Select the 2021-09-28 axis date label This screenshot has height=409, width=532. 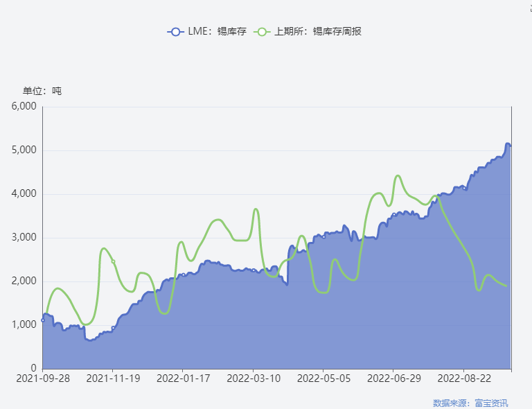click(43, 378)
